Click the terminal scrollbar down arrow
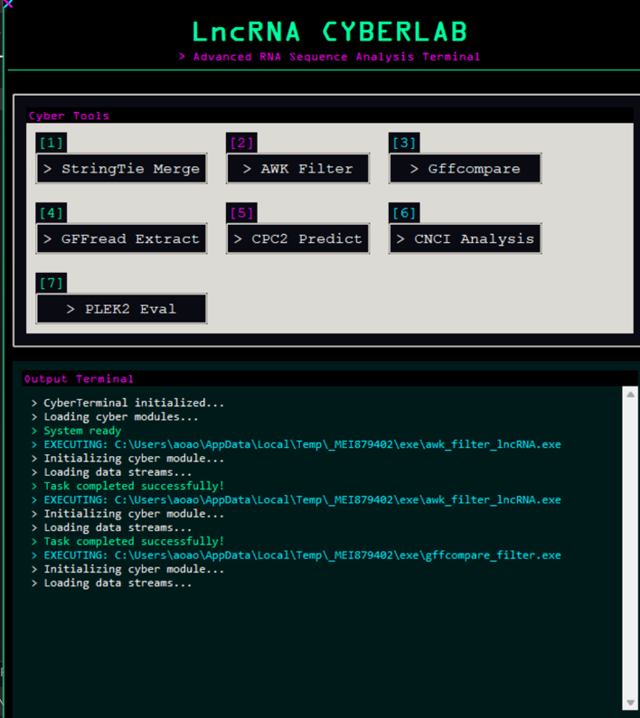Screen dimensions: 640x718 tap(630, 702)
